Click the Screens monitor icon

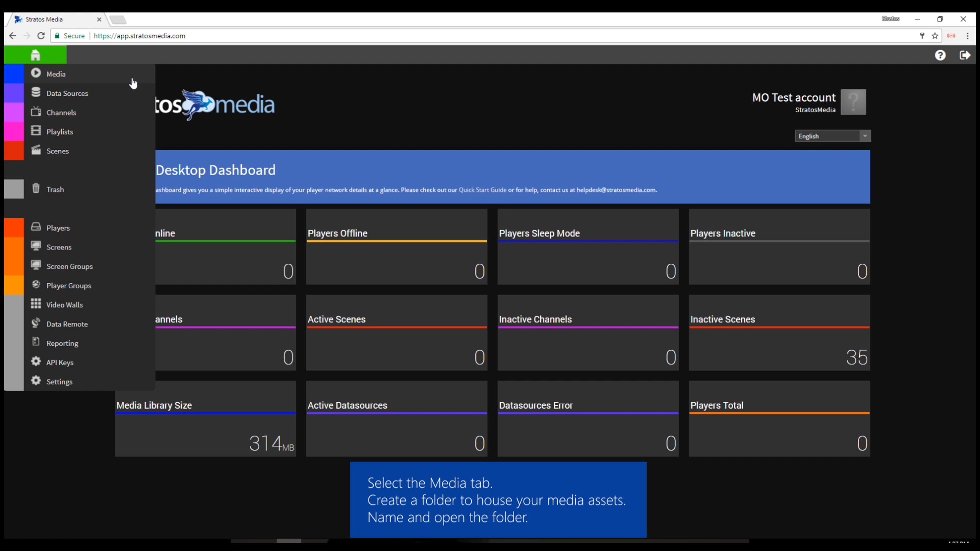click(36, 246)
